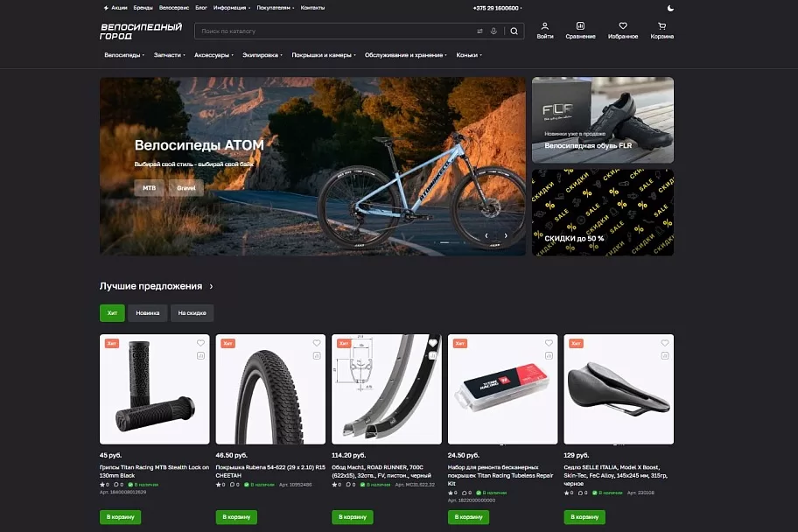Expand the Велосипеды menu
This screenshot has height=532, width=798.
124,55
